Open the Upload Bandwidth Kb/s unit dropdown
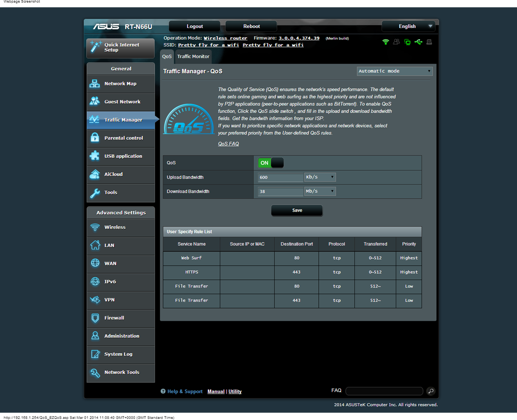The width and height of the screenshot is (517, 420). click(x=320, y=177)
